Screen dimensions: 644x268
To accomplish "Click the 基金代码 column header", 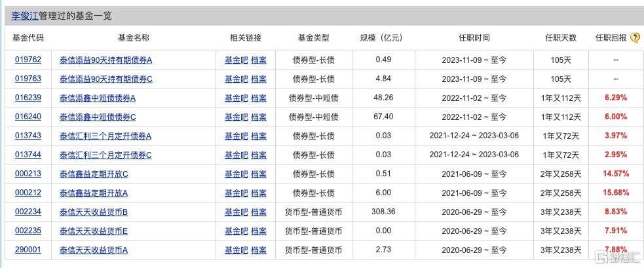I will click(28, 38).
